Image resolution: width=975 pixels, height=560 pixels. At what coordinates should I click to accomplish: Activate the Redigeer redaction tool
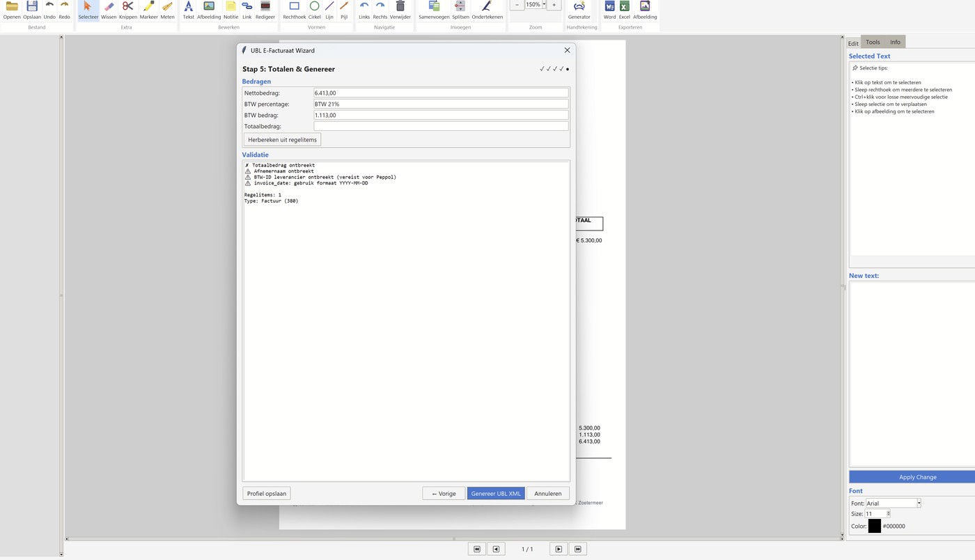pyautogui.click(x=265, y=10)
